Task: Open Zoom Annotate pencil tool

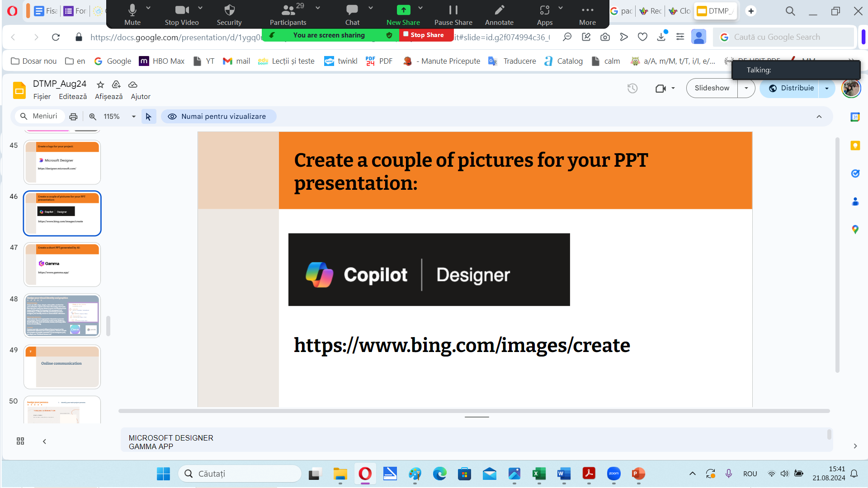Action: pos(499,14)
